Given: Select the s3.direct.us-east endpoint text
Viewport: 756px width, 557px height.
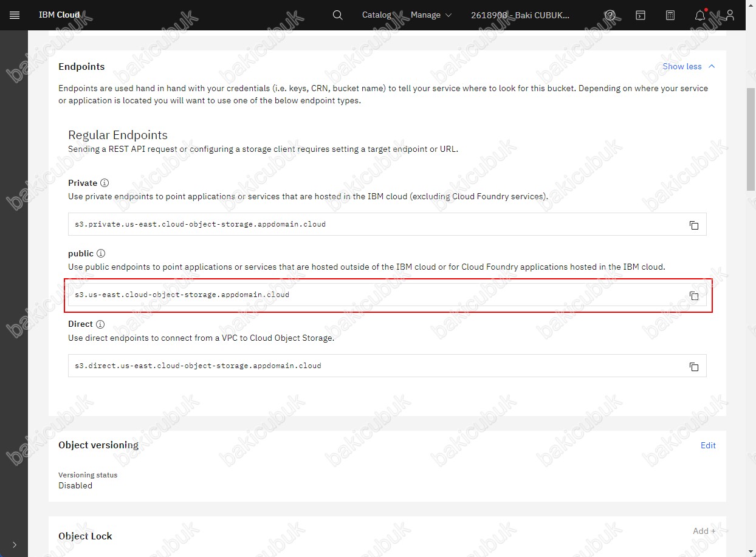Looking at the screenshot, I should 198,366.
